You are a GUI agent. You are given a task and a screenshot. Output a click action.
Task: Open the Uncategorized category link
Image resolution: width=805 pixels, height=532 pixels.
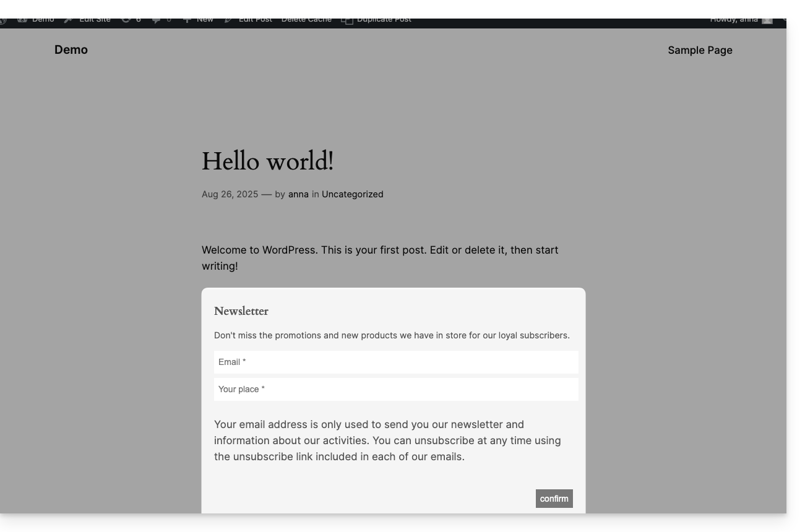352,194
